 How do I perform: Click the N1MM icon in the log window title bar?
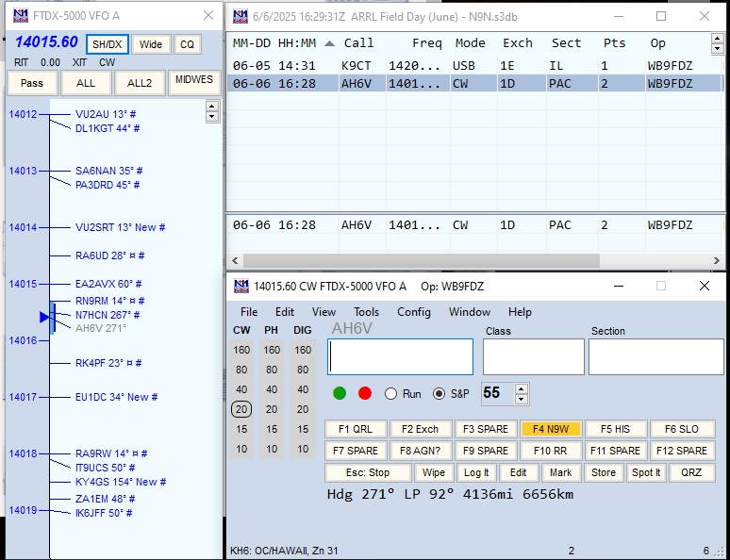pyautogui.click(x=239, y=16)
